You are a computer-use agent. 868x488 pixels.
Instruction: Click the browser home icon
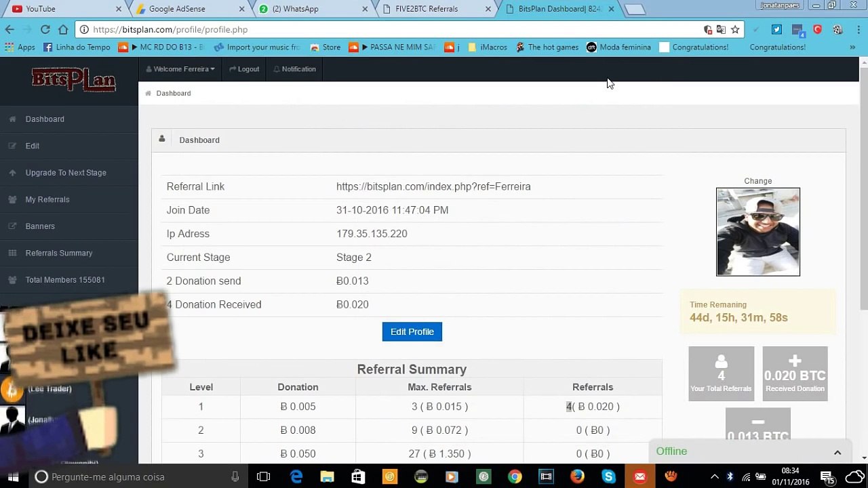click(x=63, y=30)
